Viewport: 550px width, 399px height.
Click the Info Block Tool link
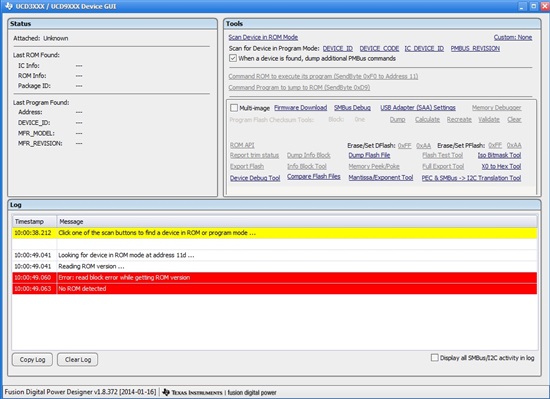(307, 167)
